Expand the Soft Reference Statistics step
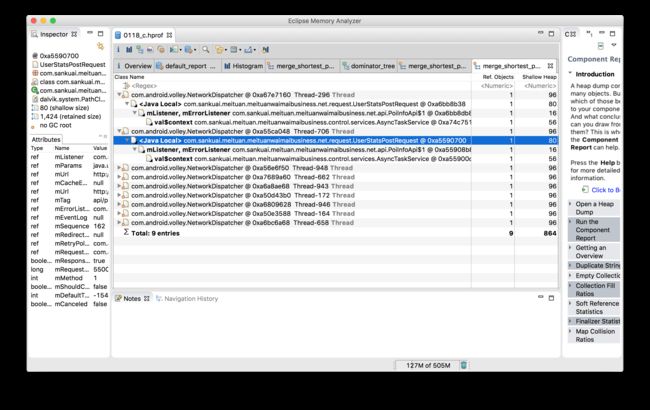 570,303
